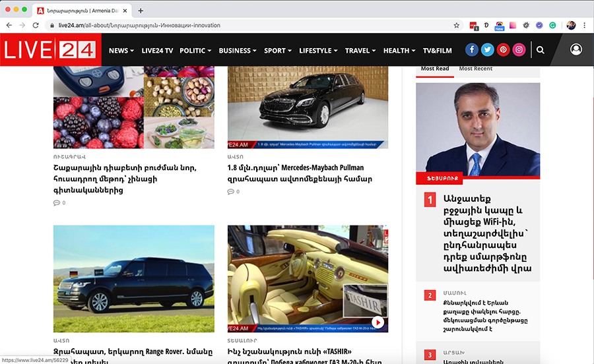The width and height of the screenshot is (594, 364).
Task: Open the TASHIR article headline
Action: (304, 355)
